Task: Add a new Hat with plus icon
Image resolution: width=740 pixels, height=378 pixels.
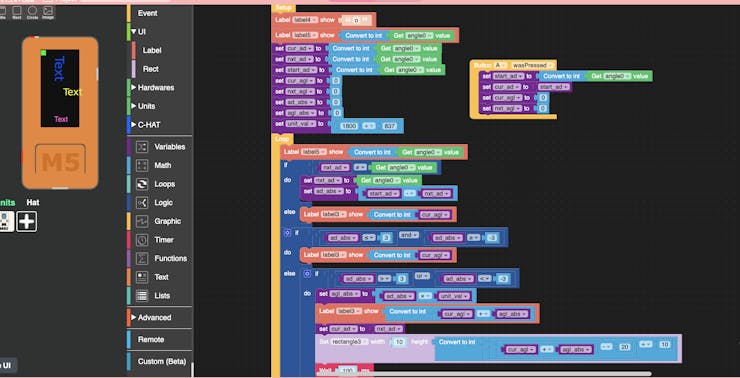Action: point(26,221)
